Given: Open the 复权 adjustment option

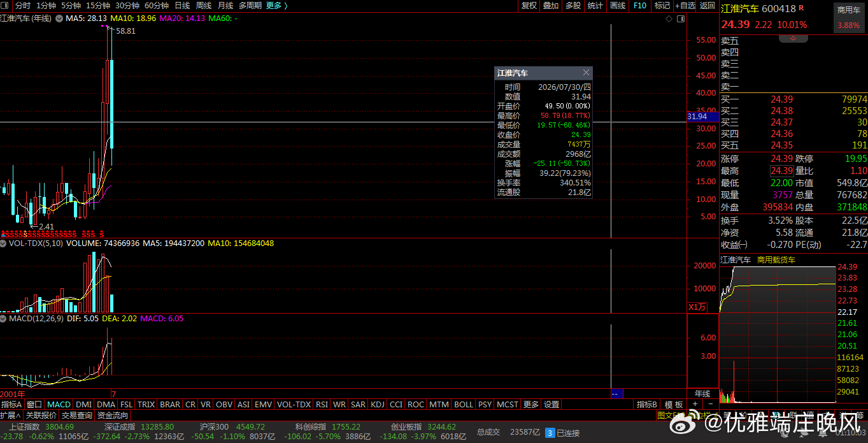Looking at the screenshot, I should (x=529, y=6).
